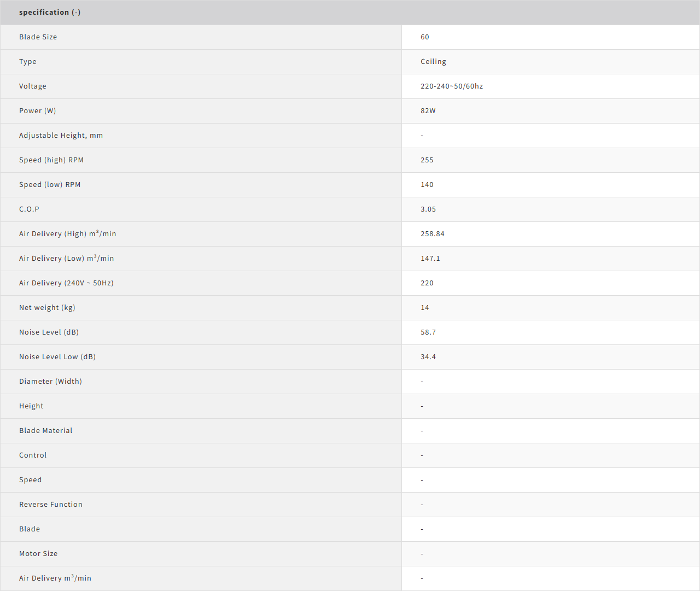Select the 258.84 air delivery value

pyautogui.click(x=432, y=234)
